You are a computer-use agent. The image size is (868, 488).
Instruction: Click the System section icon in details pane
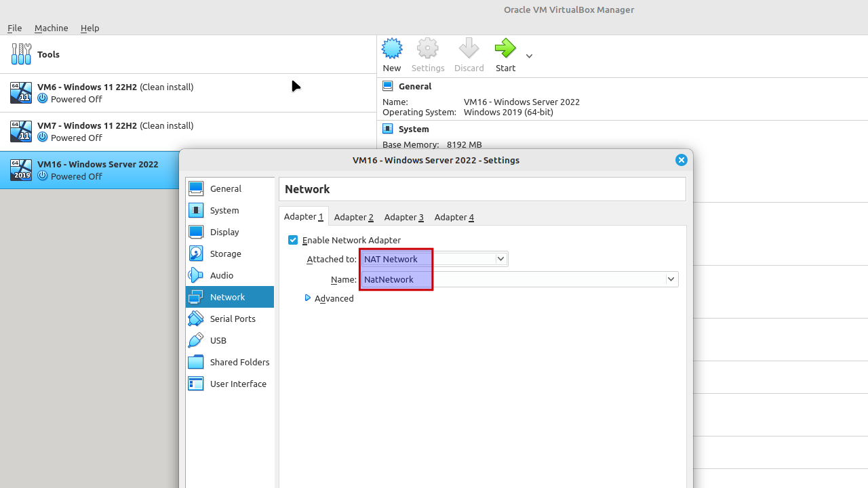(x=388, y=129)
